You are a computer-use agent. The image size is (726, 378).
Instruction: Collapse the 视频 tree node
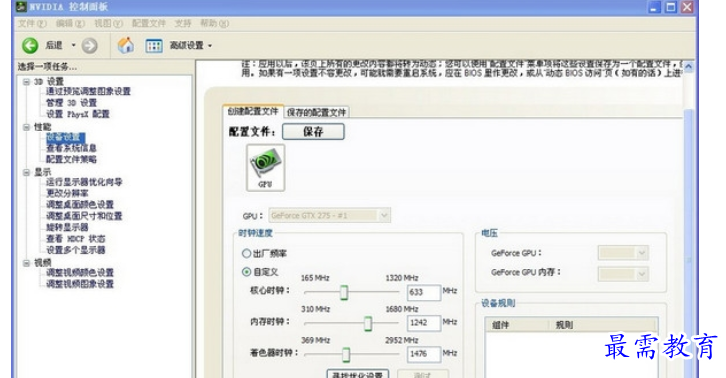tap(26, 263)
